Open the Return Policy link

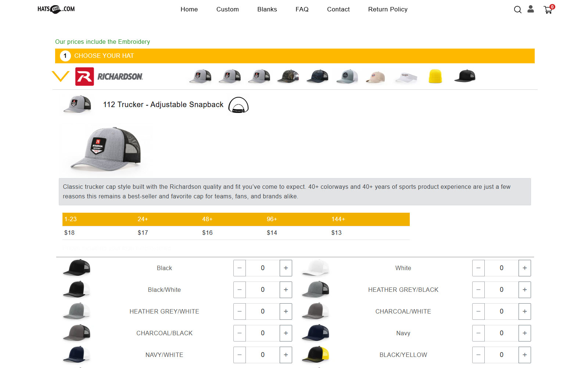388,9
